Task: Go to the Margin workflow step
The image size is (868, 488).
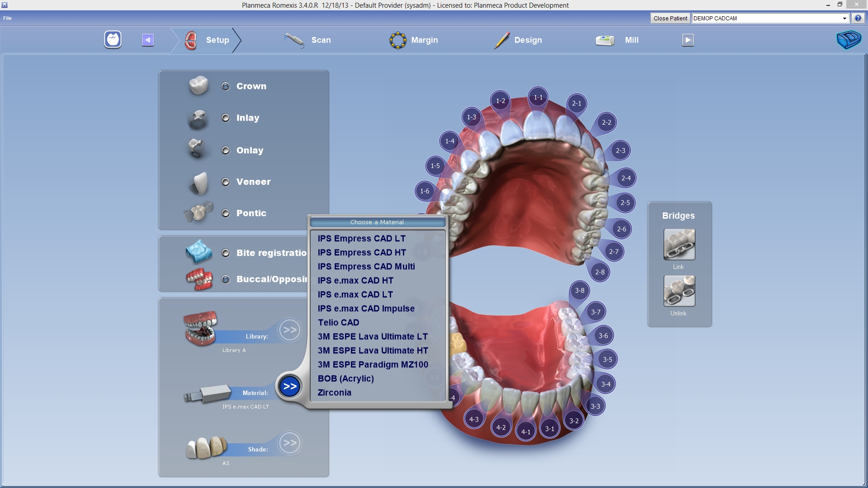Action: pyautogui.click(x=413, y=40)
